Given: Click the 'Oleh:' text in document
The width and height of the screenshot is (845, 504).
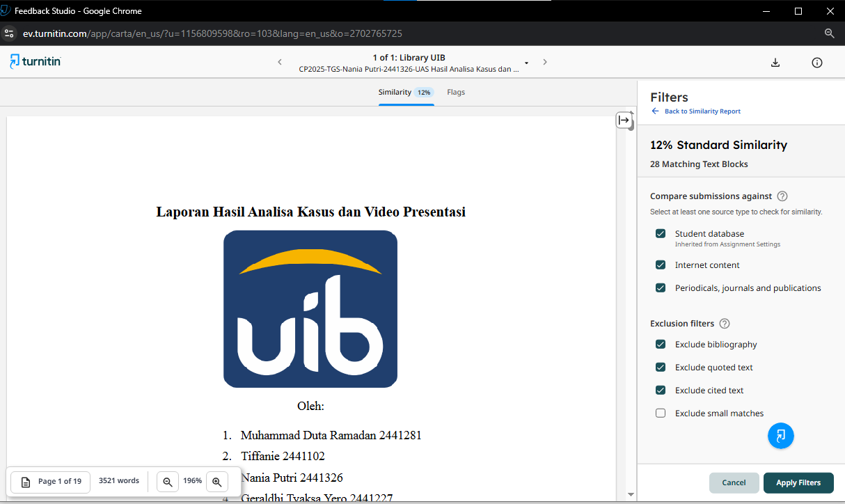Looking at the screenshot, I should [x=310, y=407].
